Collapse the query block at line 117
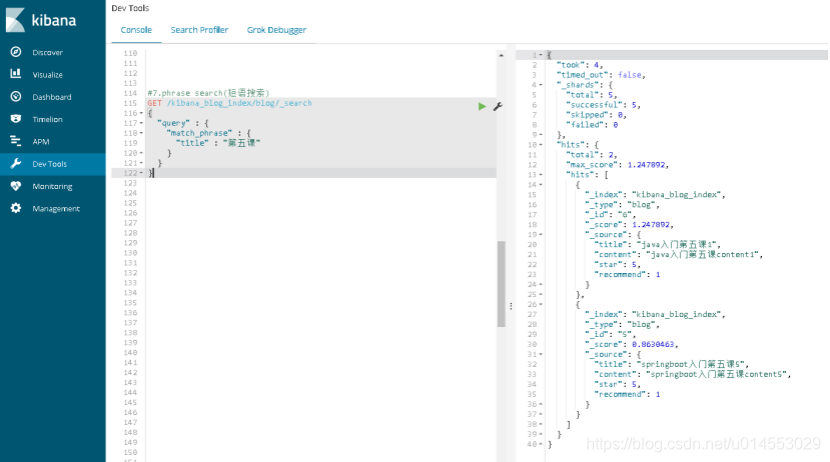 141,123
